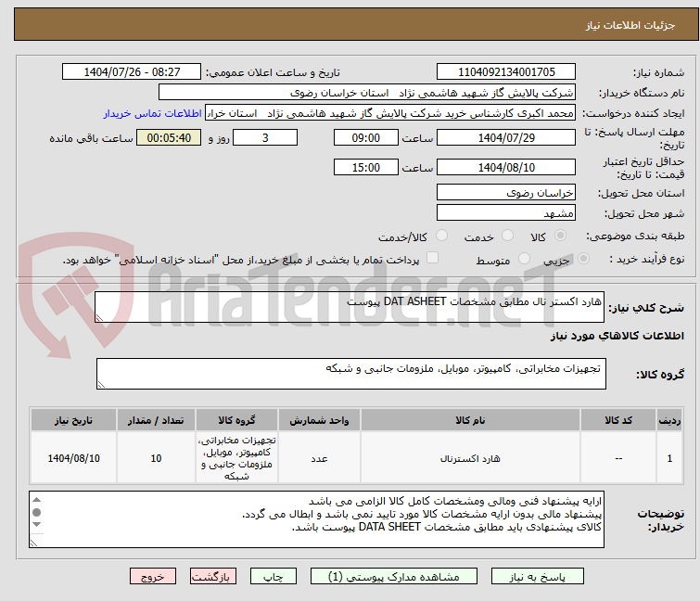The height and width of the screenshot is (601, 700).
Task: Click the buyer notes scrollbar thumb
Action: point(36,512)
